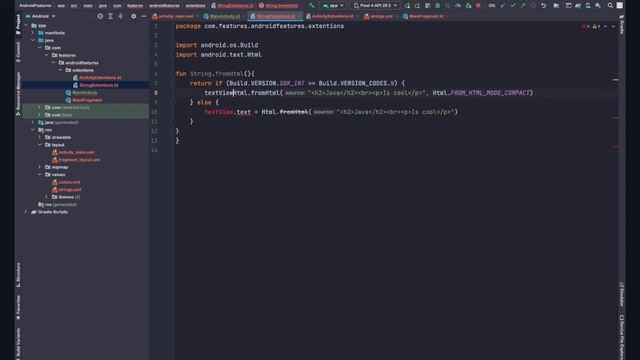
Task: Select the StringExtentions.kt editor tab
Action: click(275, 16)
